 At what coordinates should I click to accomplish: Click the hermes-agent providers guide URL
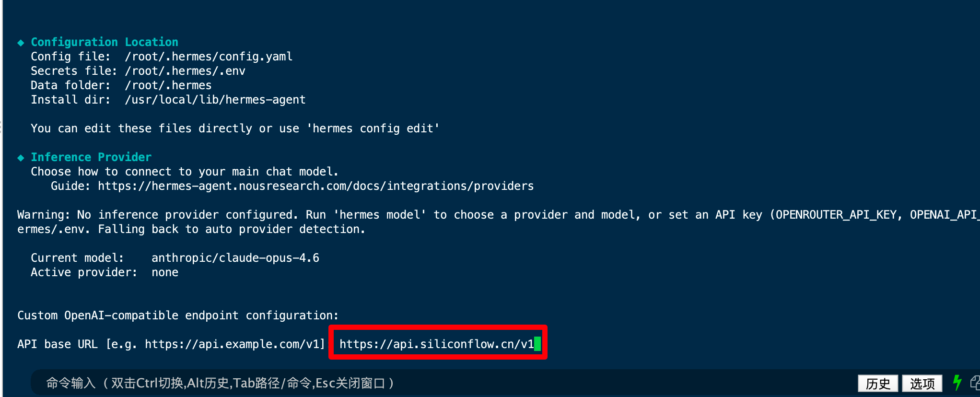(316, 186)
